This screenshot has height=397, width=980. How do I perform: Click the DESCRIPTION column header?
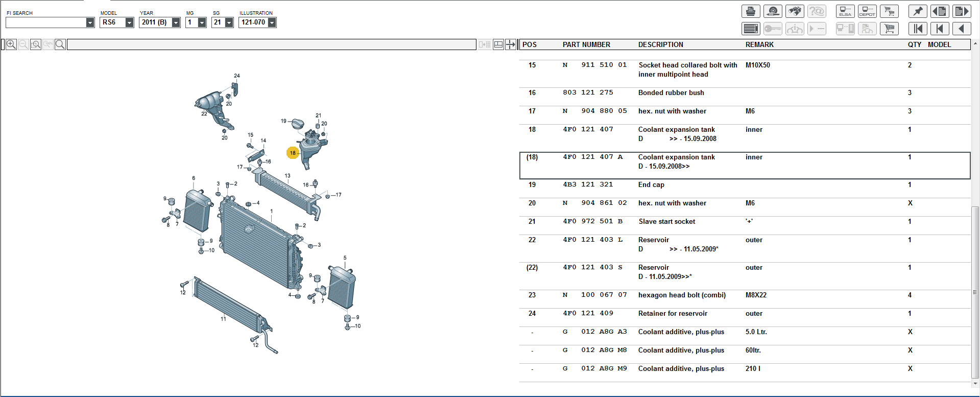pos(660,44)
